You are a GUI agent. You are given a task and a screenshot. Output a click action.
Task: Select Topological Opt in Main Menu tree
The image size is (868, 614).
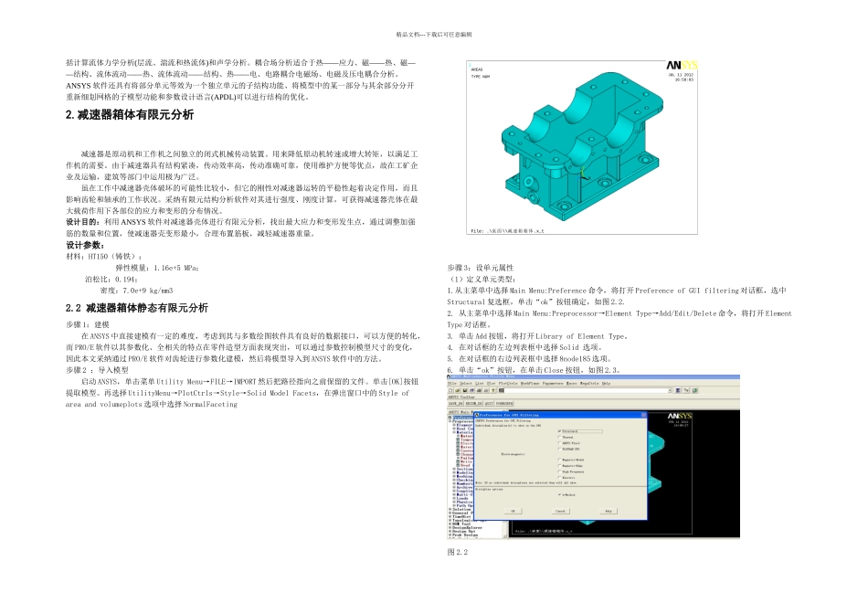pos(469,521)
